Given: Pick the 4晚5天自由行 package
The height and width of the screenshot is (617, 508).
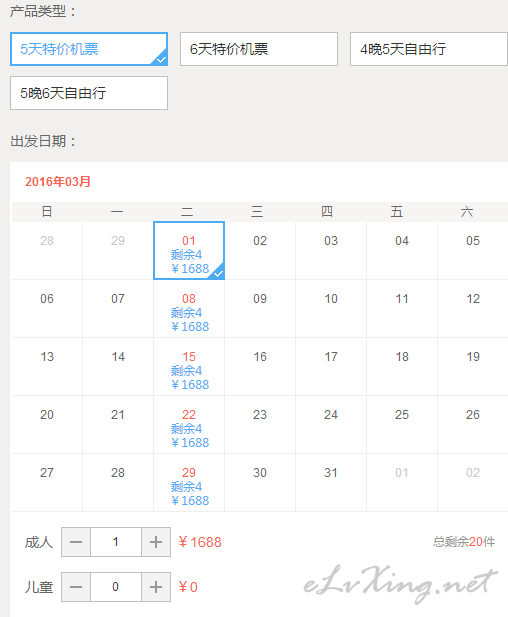Looking at the screenshot, I should pos(429,49).
